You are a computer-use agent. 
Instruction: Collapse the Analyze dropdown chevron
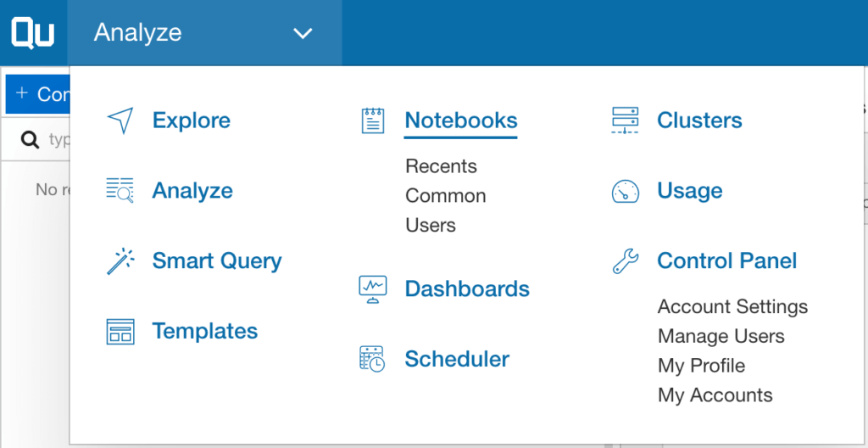pyautogui.click(x=303, y=33)
